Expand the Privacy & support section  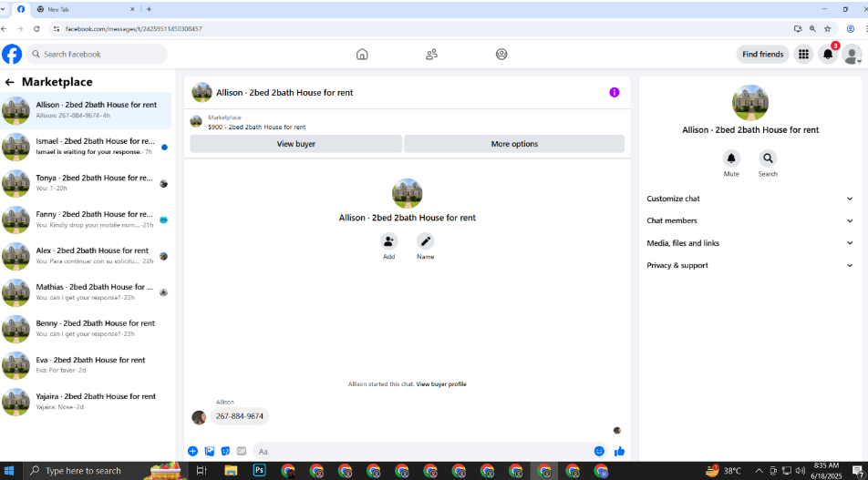coord(750,265)
